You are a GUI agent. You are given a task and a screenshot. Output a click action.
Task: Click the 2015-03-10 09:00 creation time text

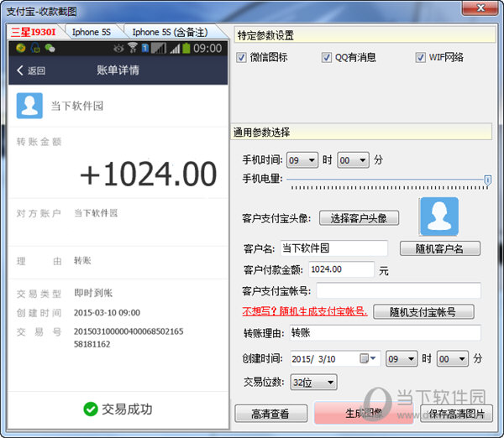pyautogui.click(x=107, y=313)
